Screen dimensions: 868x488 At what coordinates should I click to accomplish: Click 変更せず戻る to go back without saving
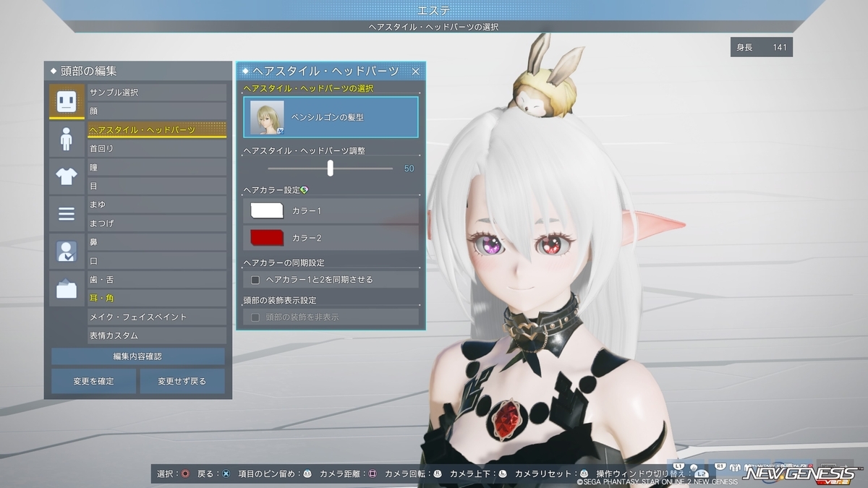tap(182, 381)
